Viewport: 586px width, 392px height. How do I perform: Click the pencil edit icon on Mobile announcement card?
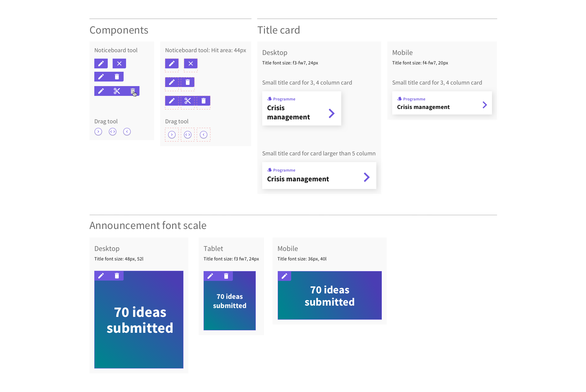(284, 276)
